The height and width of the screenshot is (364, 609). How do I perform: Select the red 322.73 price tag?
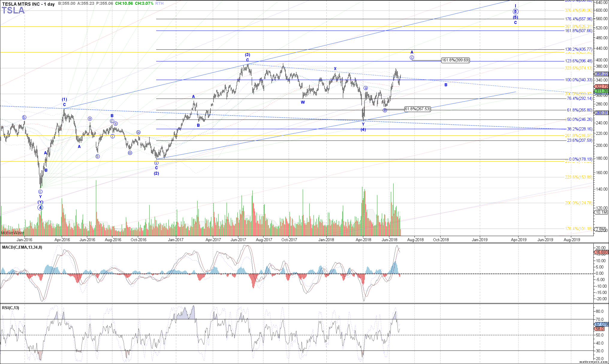[x=601, y=86]
